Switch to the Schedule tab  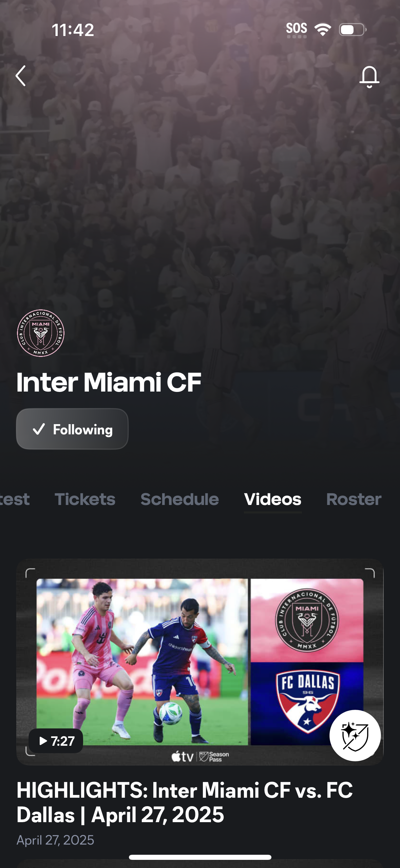coord(179,499)
